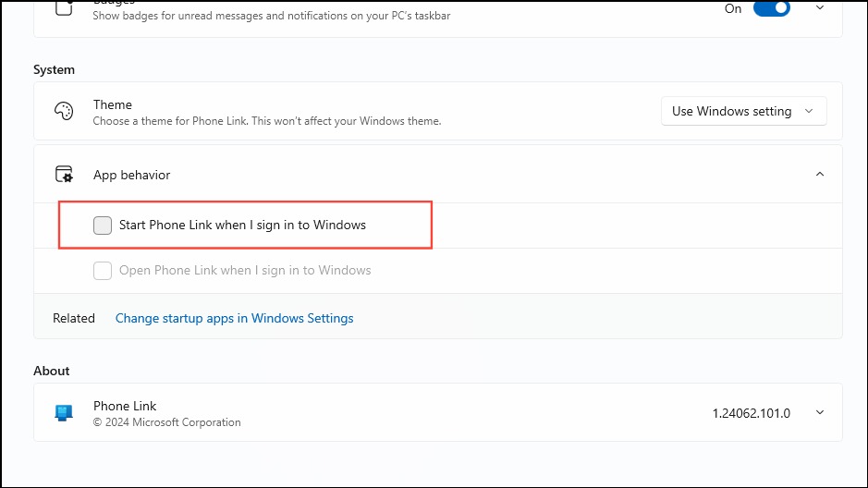This screenshot has height=488, width=868.
Task: Turn off the Badges toggle switch
Action: click(x=772, y=8)
